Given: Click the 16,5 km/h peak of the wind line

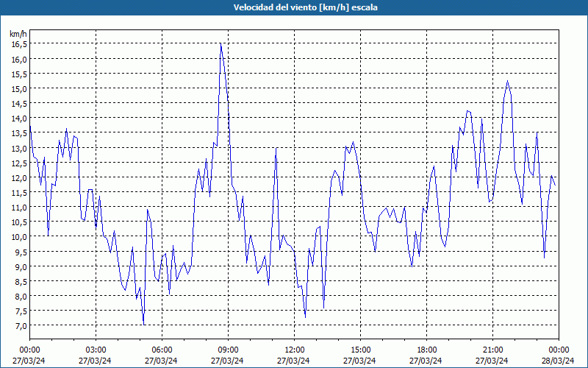Looking at the screenshot, I should [221, 44].
